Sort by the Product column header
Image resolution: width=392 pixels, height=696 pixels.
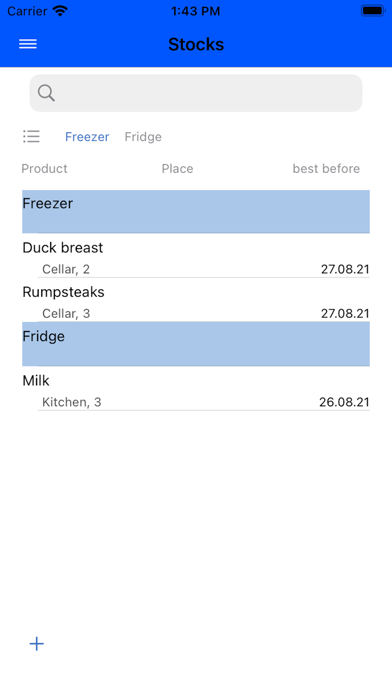pyautogui.click(x=44, y=169)
